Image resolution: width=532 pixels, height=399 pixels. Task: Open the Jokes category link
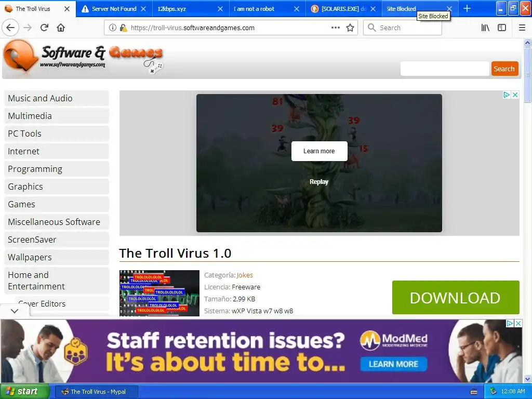(x=245, y=275)
